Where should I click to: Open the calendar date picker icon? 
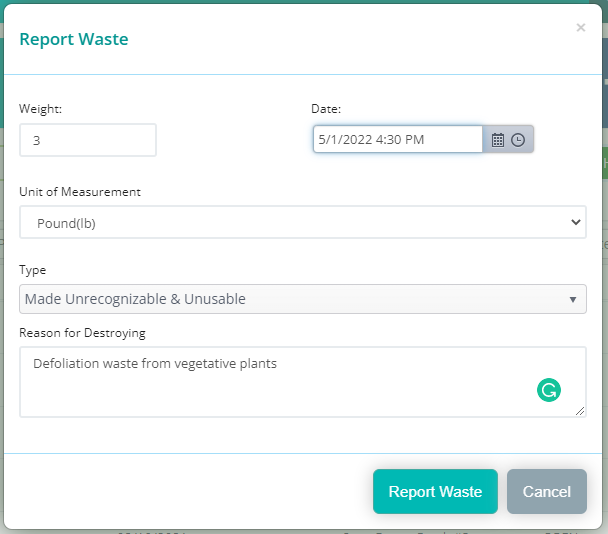(x=498, y=140)
